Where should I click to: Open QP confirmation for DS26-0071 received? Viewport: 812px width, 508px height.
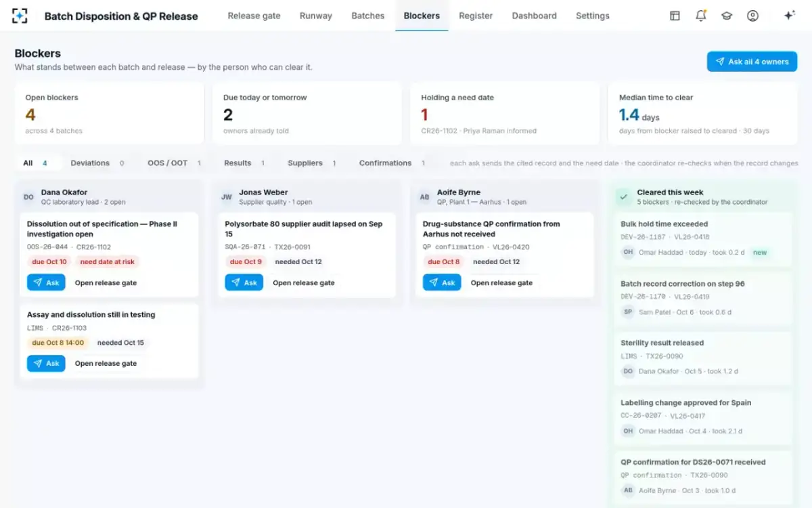(x=703, y=476)
